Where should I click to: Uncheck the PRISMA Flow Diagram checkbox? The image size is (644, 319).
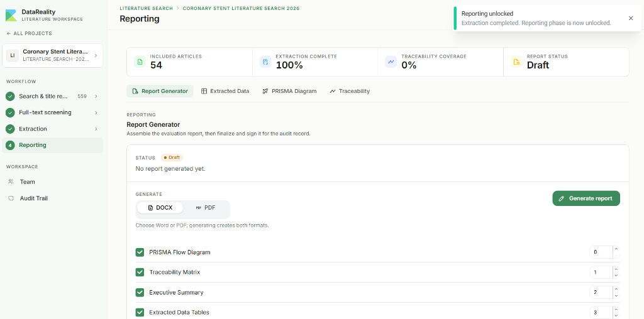[140, 252]
